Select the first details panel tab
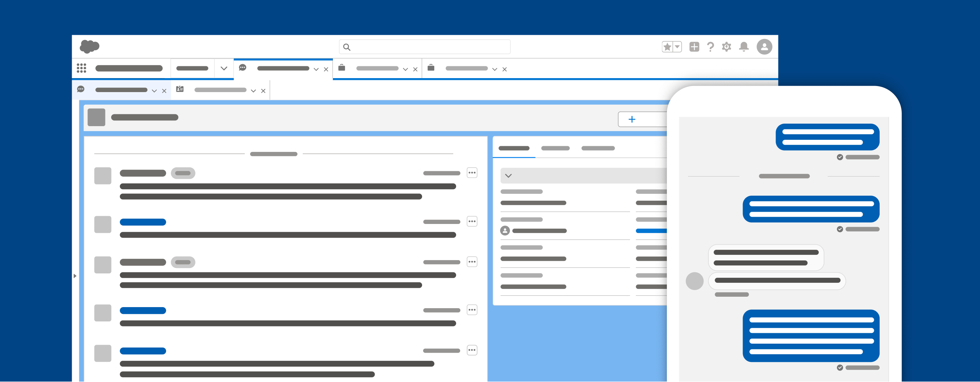 coord(514,148)
